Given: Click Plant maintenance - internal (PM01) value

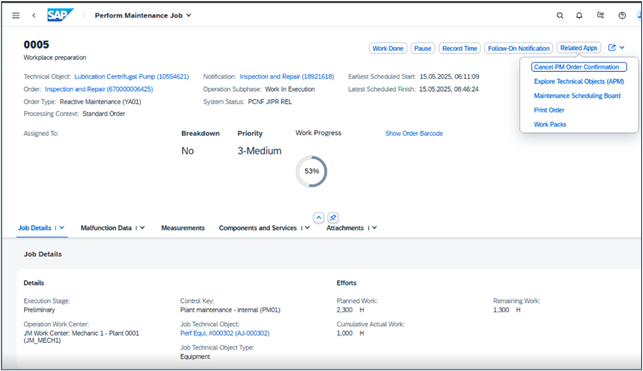Looking at the screenshot, I should point(230,310).
